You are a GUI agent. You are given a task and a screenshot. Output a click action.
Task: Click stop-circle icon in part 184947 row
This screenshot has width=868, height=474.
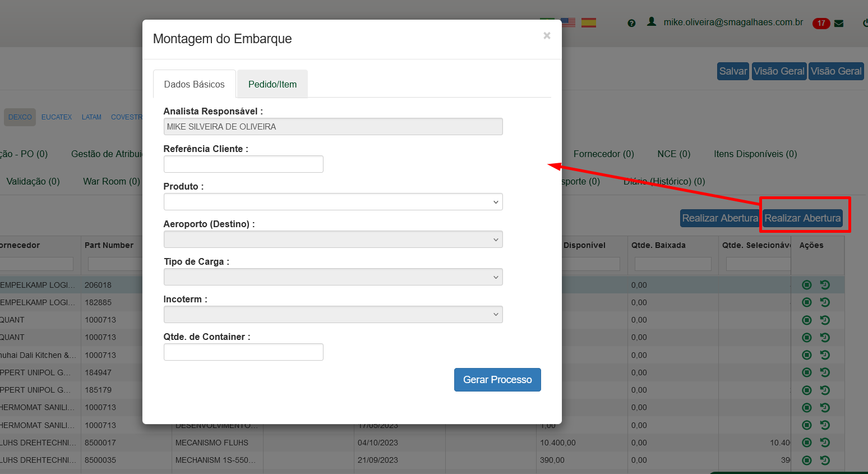pyautogui.click(x=807, y=372)
